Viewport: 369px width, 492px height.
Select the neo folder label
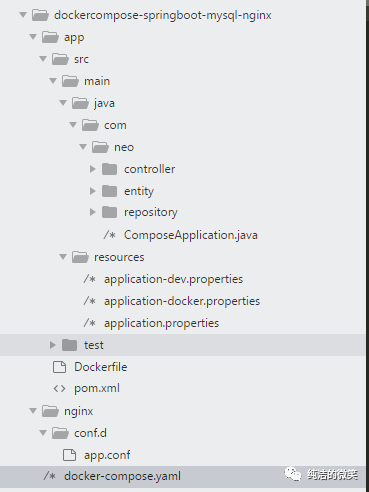(x=124, y=147)
